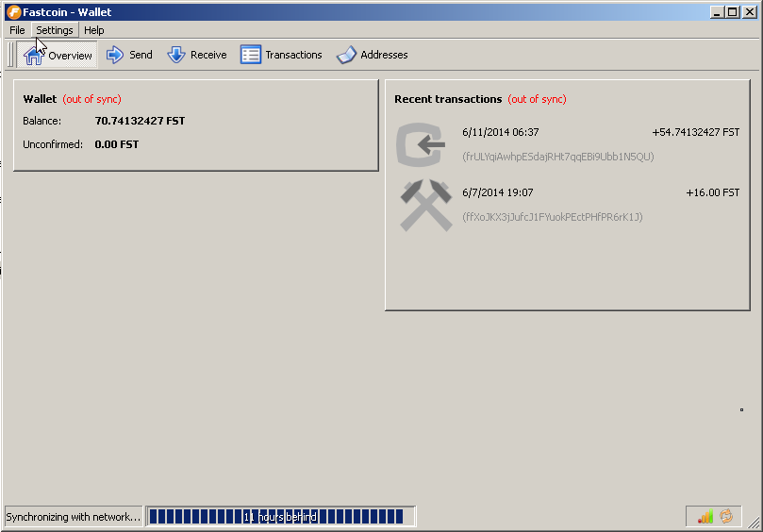Click the Balance label
This screenshot has width=763, height=532.
coord(41,121)
